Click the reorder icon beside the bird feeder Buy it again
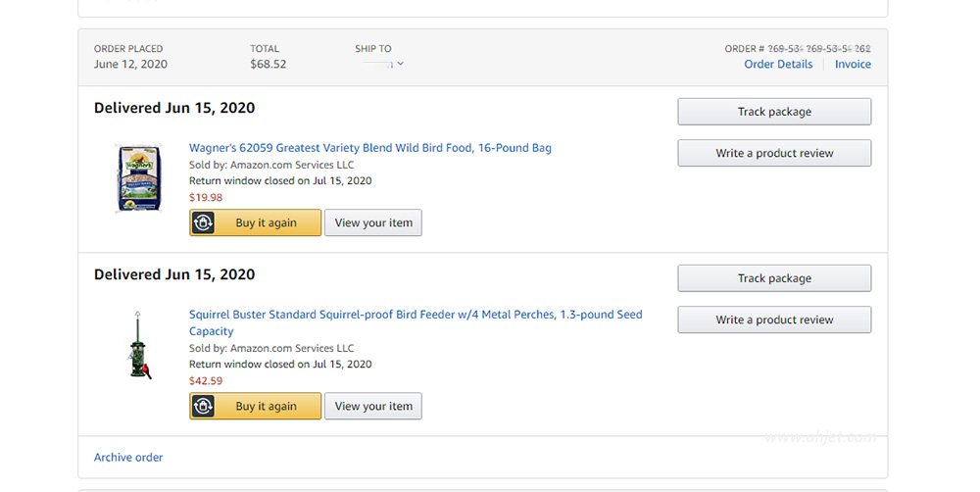The image size is (980, 492). click(x=203, y=406)
